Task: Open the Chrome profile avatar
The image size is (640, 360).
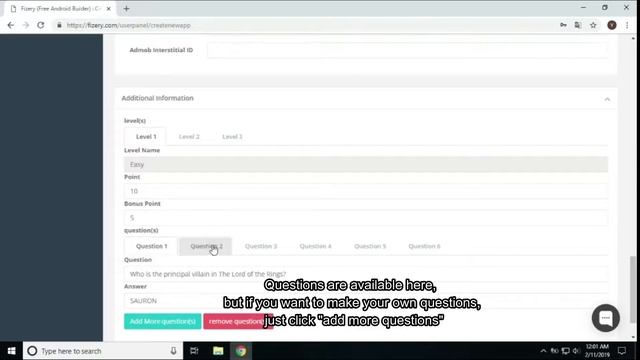Action: click(611, 25)
